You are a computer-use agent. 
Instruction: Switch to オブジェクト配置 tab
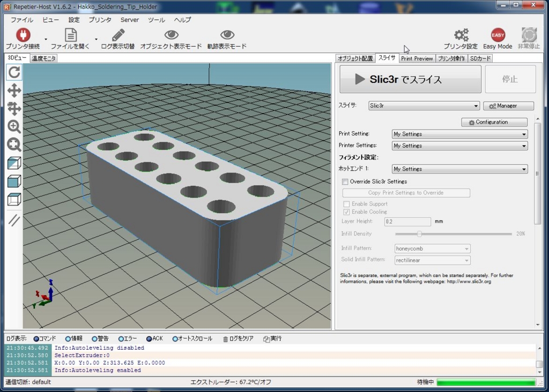[355, 58]
